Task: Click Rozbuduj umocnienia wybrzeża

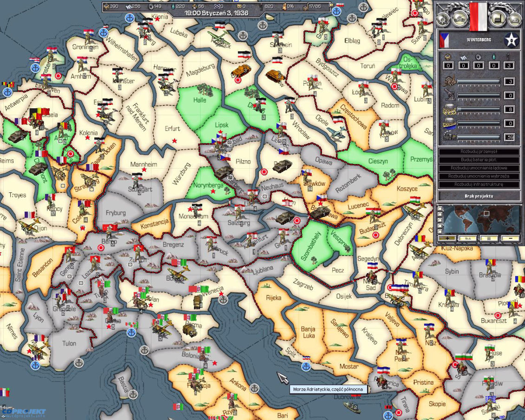Action: click(479, 176)
